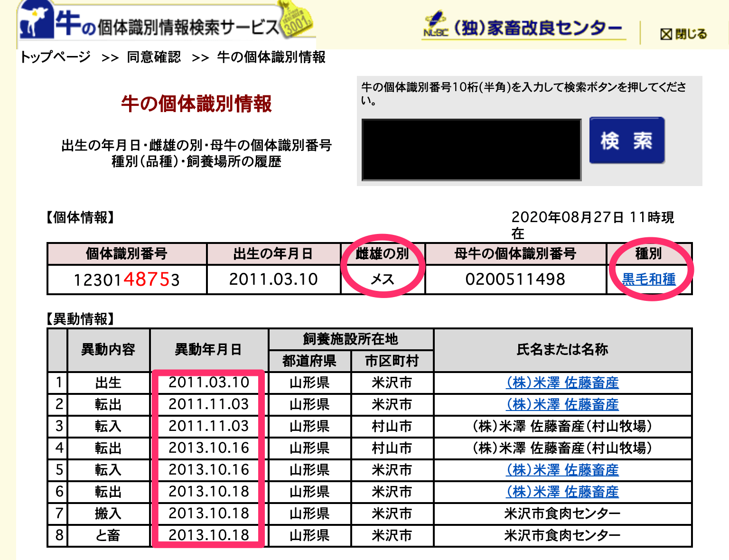Screen dimensions: 729x560
Task: Click date 2013.10.18 in row 6
Action: pyautogui.click(x=209, y=492)
